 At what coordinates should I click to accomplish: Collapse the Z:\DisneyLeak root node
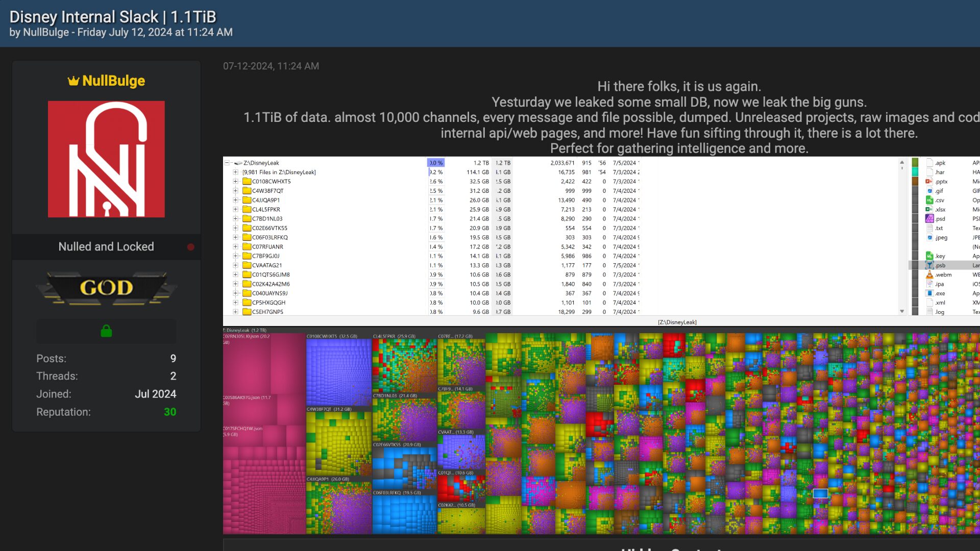coord(227,163)
